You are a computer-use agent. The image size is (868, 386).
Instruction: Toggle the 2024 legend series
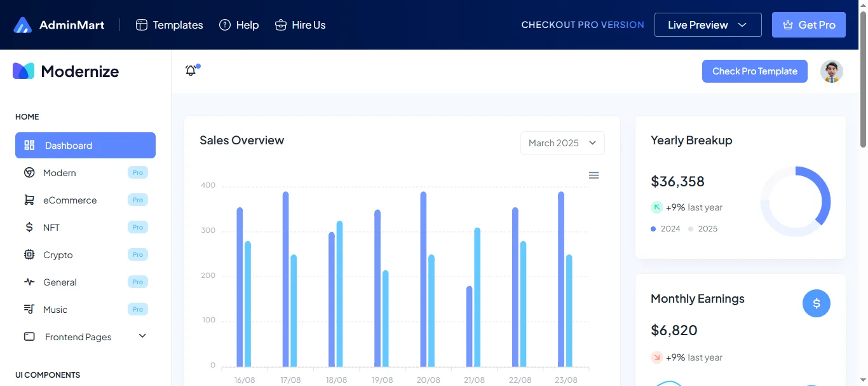coord(666,229)
